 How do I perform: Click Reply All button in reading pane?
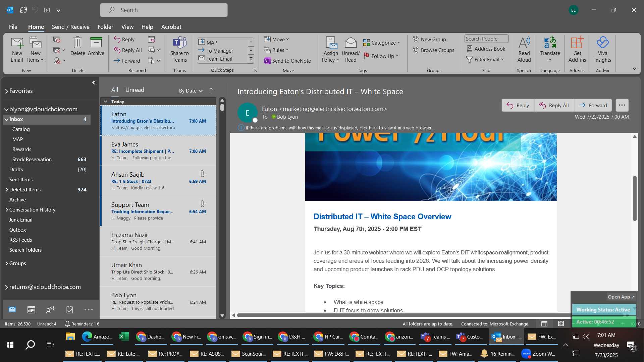(x=554, y=105)
